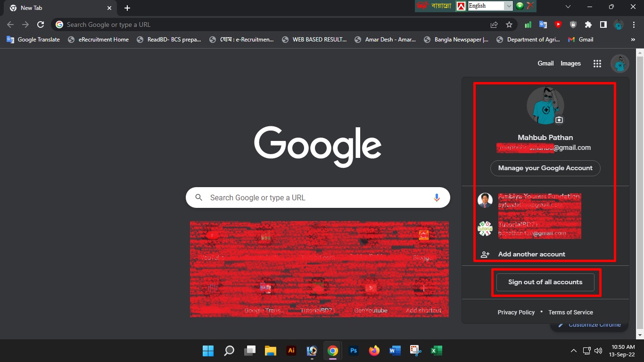Screen dimensions: 644x362
Task: Open the Privacy Policy link
Action: pos(516,313)
